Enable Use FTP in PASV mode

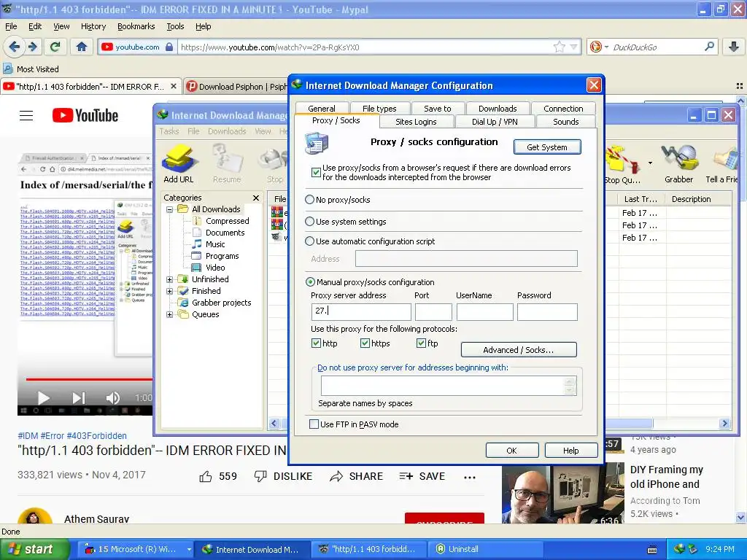(x=314, y=424)
